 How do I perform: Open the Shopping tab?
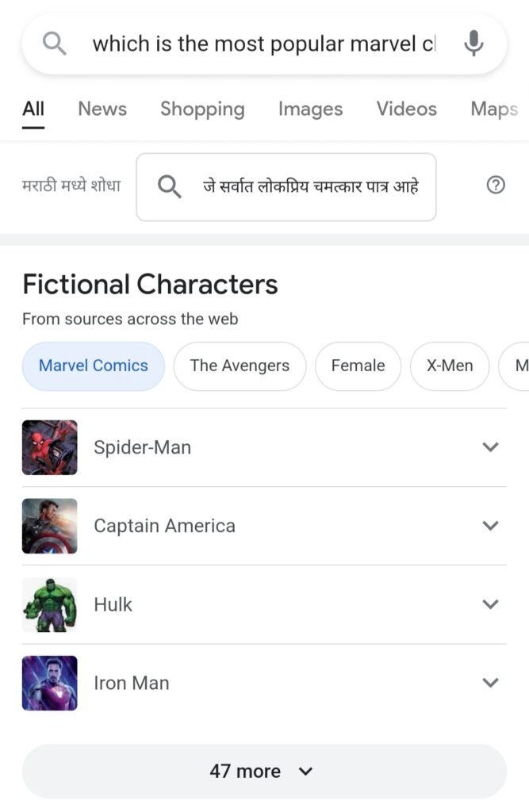click(x=202, y=109)
